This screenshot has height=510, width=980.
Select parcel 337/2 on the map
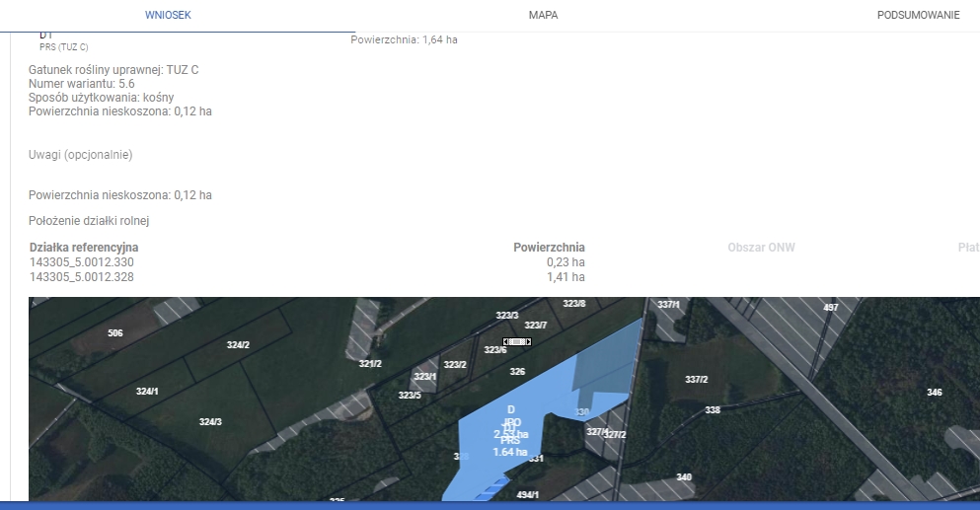(x=696, y=380)
